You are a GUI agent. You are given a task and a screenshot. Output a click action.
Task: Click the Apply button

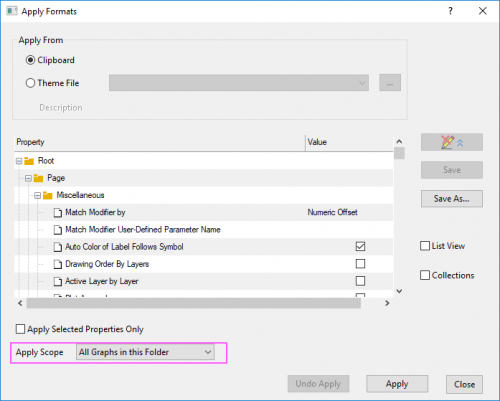point(397,384)
